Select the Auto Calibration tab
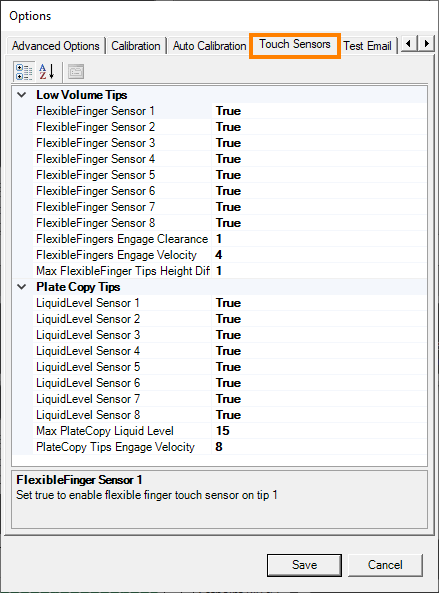 209,46
